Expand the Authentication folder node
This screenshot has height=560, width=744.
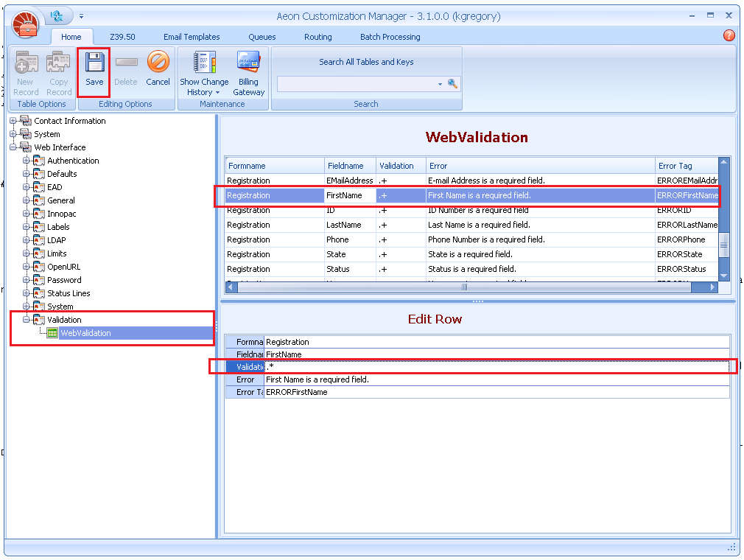(x=27, y=161)
